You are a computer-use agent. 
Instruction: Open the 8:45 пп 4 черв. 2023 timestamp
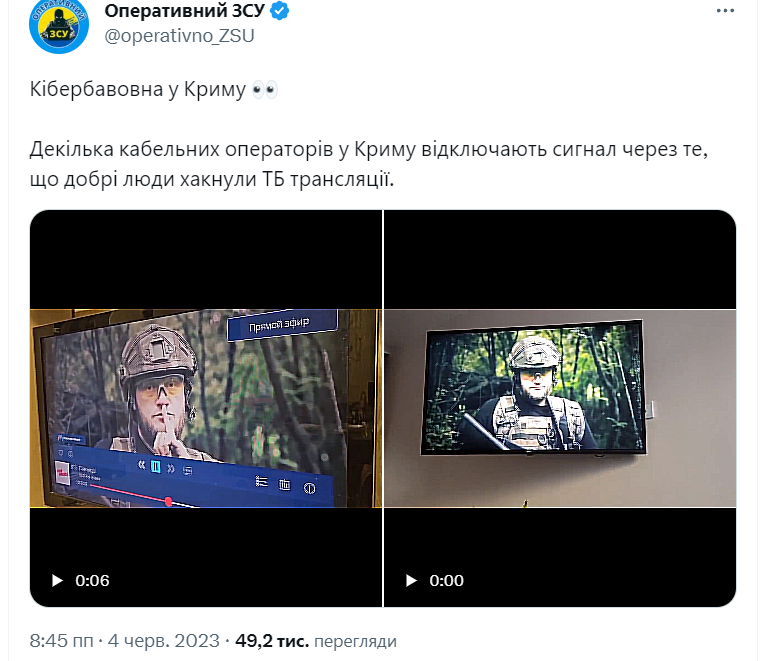coord(125,640)
